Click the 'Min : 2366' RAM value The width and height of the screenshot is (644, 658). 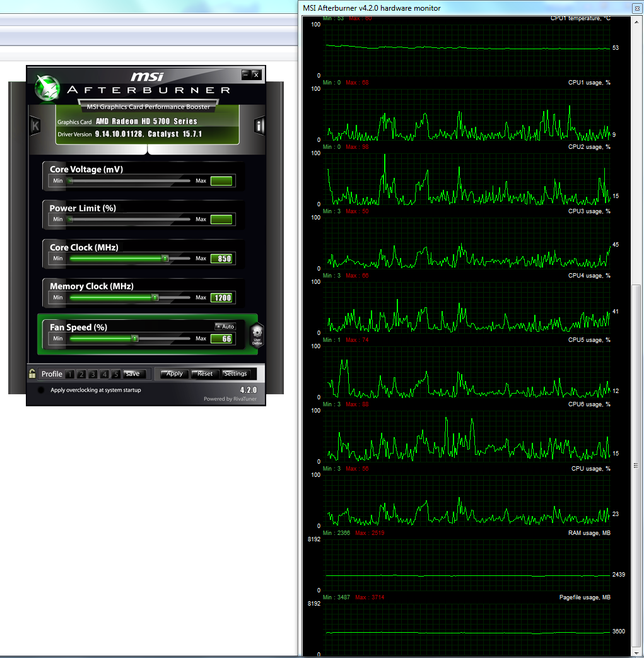coord(336,533)
